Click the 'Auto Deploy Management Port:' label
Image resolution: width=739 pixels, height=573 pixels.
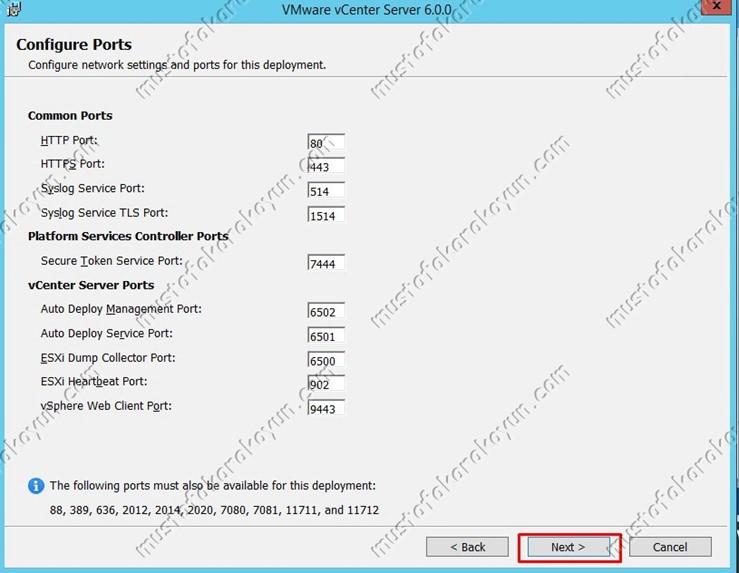coord(121,309)
